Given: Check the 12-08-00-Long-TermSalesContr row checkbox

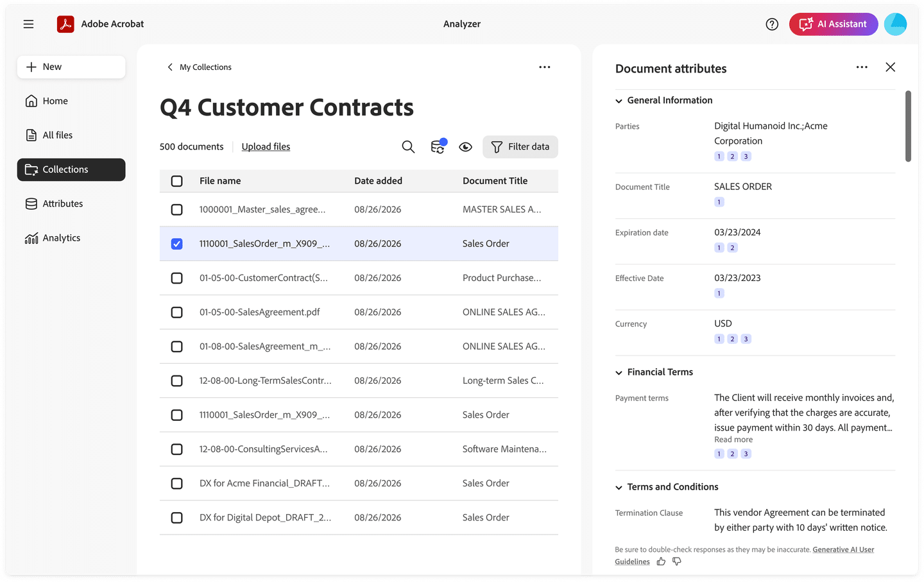Looking at the screenshot, I should [177, 381].
